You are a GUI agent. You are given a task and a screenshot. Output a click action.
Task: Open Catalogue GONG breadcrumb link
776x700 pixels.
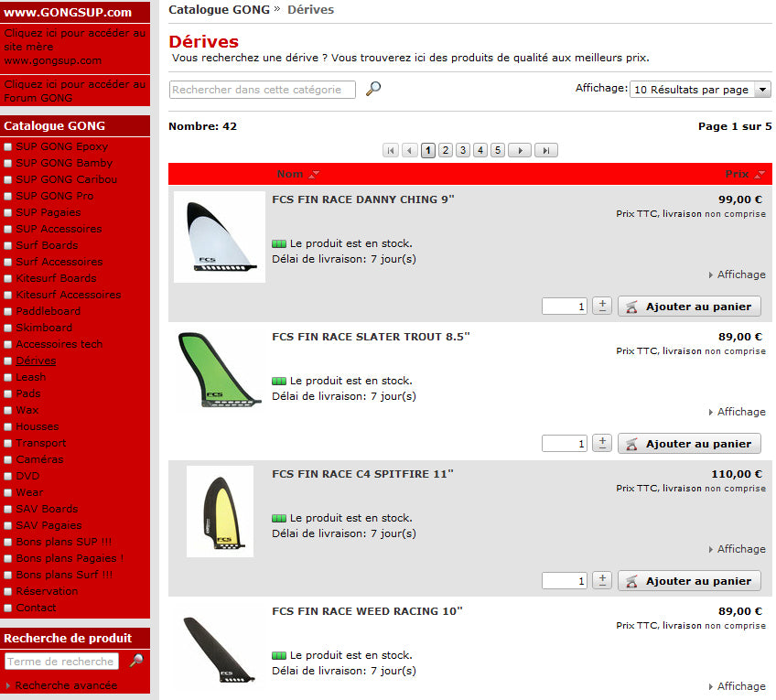click(219, 9)
